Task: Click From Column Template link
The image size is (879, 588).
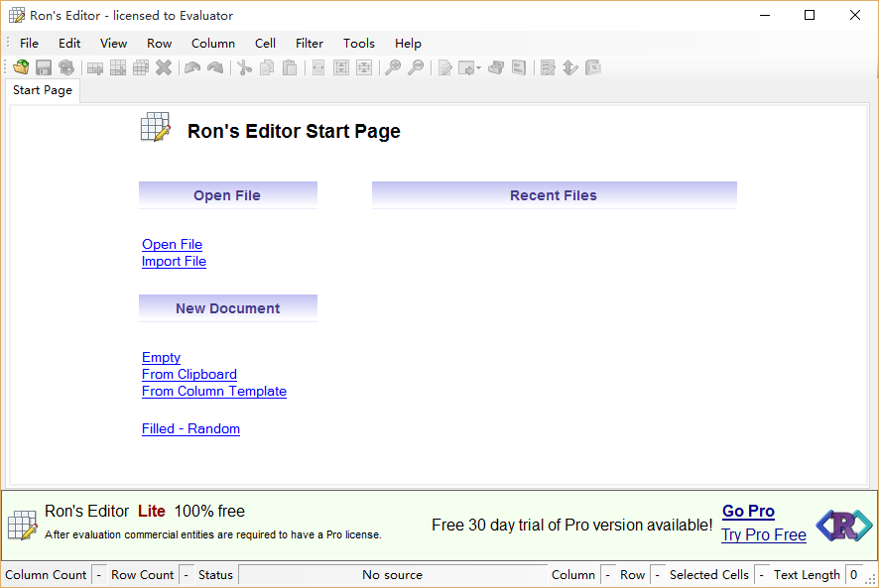Action: 214,392
